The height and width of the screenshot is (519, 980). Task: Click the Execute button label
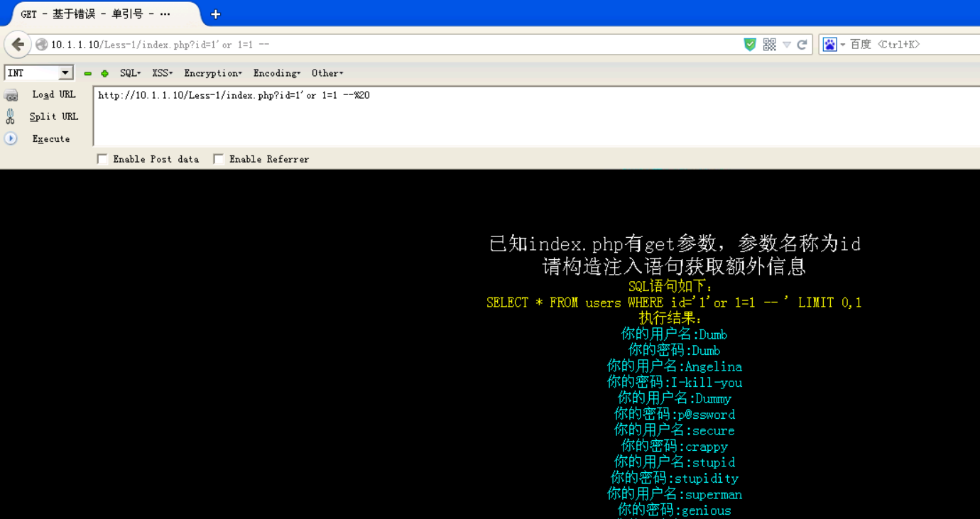(x=51, y=138)
